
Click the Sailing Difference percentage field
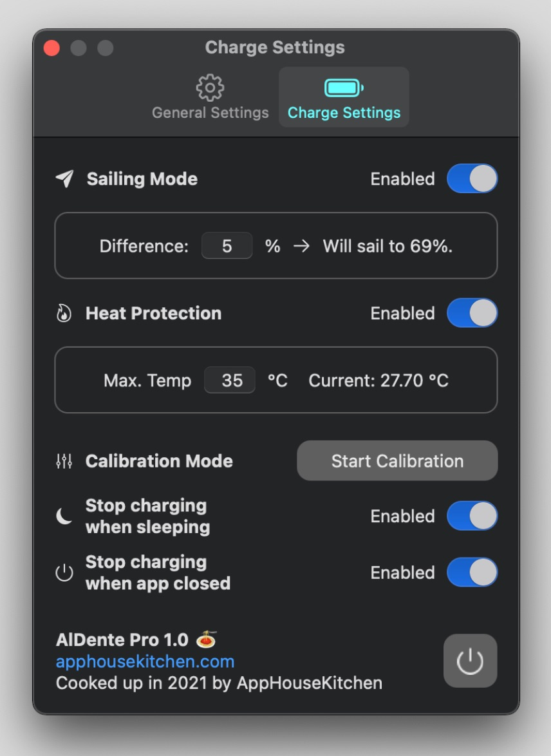[x=227, y=246]
